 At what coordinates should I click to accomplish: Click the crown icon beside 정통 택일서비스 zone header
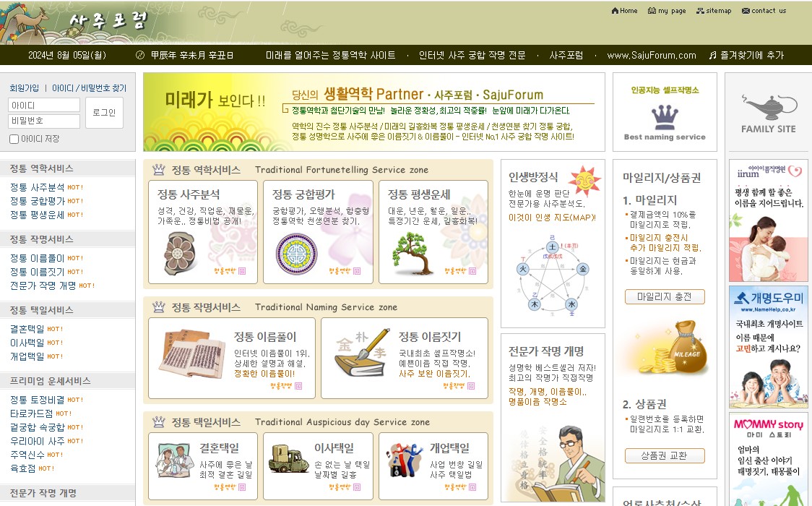point(158,421)
